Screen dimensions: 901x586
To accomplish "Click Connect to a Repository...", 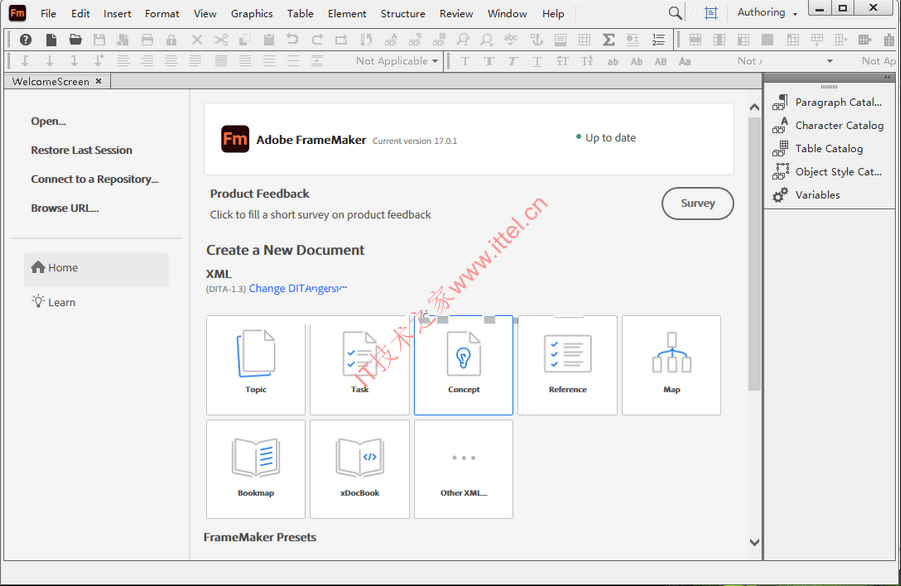I will point(95,179).
